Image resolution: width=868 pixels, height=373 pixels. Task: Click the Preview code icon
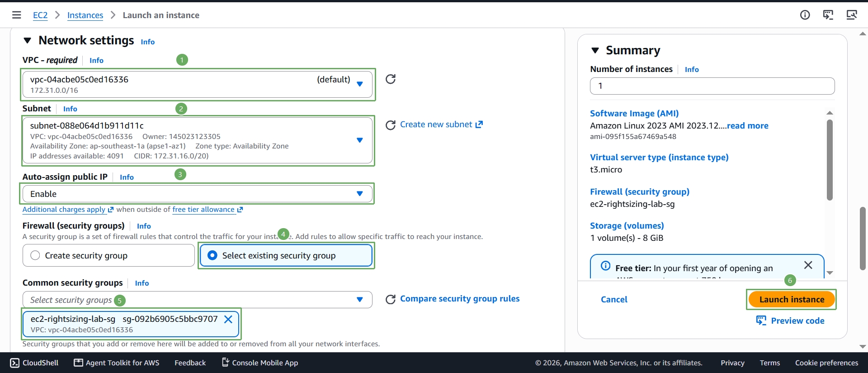[761, 320]
